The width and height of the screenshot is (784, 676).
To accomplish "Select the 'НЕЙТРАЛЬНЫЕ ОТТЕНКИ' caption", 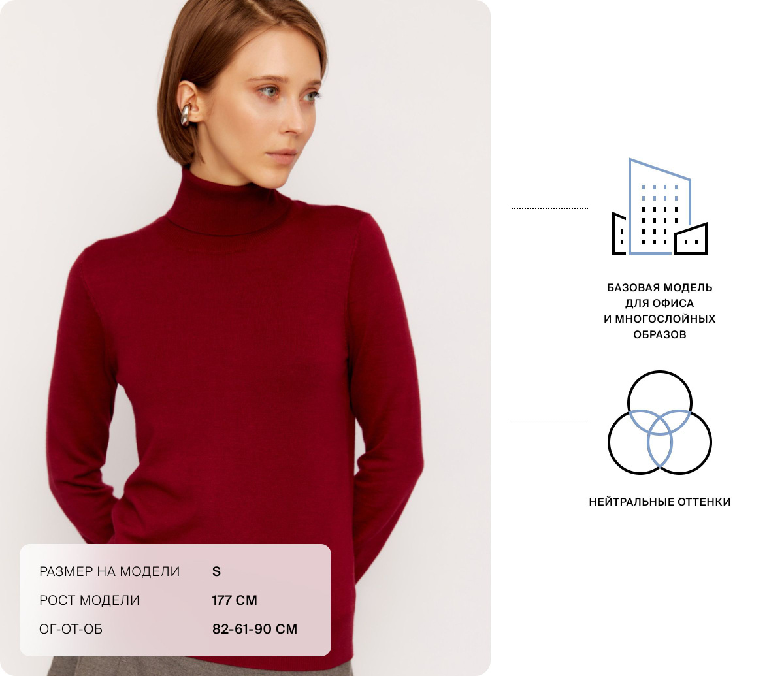I will [660, 502].
